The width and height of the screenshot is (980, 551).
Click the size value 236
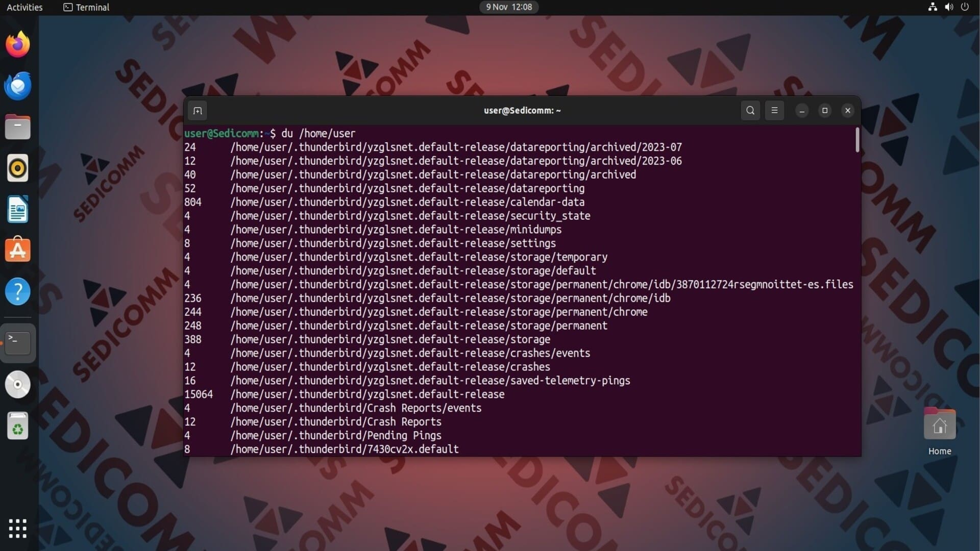[193, 299]
